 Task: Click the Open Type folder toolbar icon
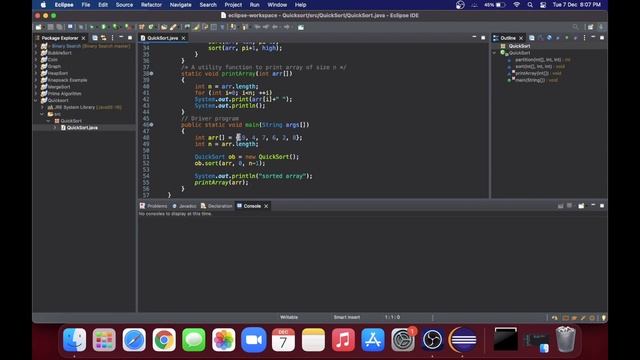pos(164,27)
